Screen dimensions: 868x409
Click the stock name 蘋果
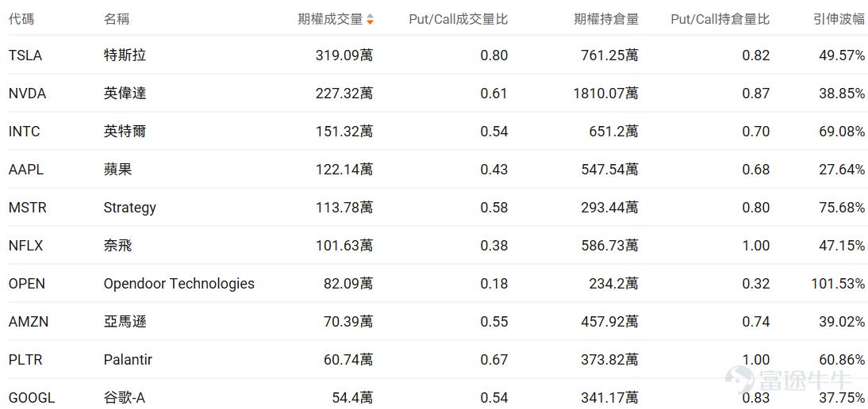click(x=118, y=170)
